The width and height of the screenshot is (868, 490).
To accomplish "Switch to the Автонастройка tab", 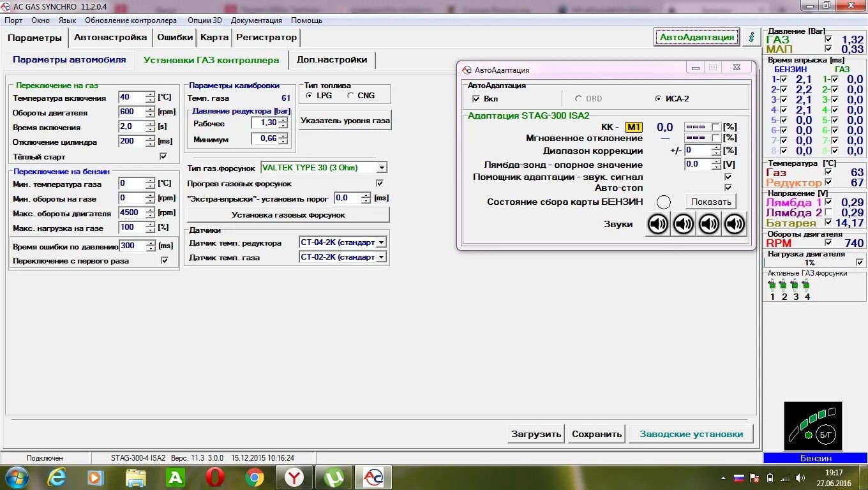I will click(x=110, y=38).
